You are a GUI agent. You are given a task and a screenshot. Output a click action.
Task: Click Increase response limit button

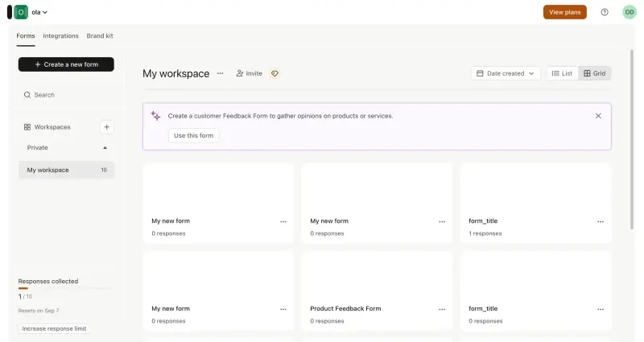54,328
